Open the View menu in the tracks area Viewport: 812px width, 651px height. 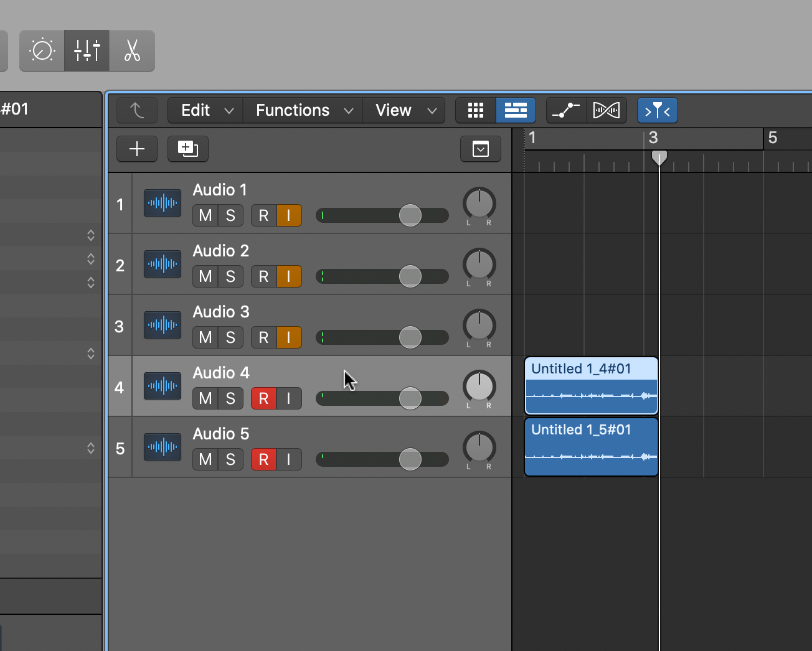404,111
